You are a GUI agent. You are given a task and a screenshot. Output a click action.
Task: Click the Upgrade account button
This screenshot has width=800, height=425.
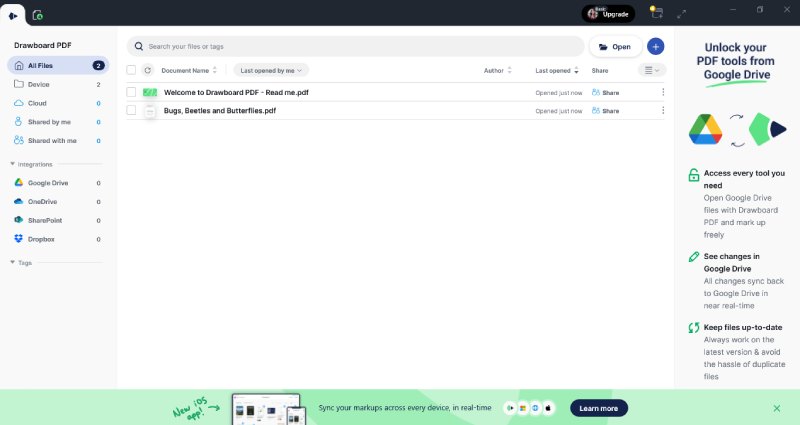click(x=608, y=14)
